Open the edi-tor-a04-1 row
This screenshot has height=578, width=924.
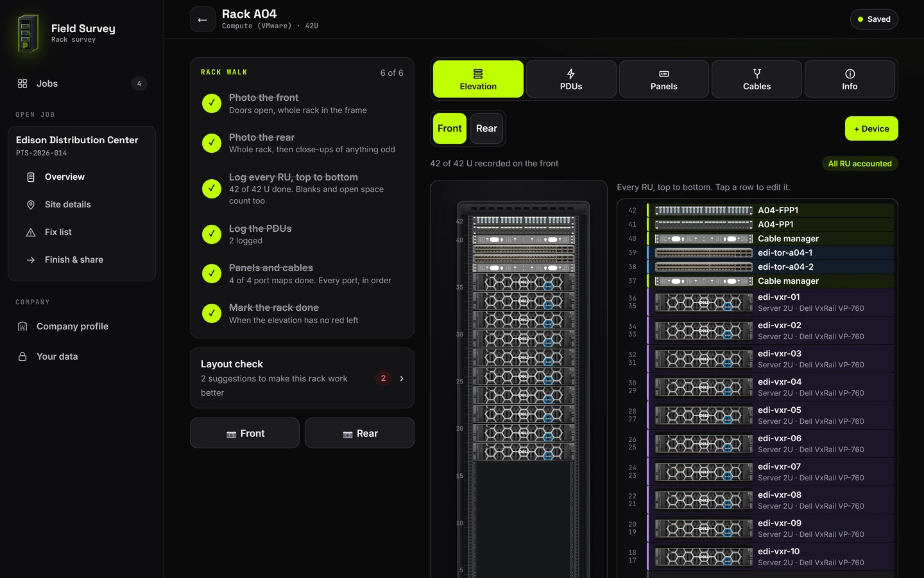click(x=770, y=252)
